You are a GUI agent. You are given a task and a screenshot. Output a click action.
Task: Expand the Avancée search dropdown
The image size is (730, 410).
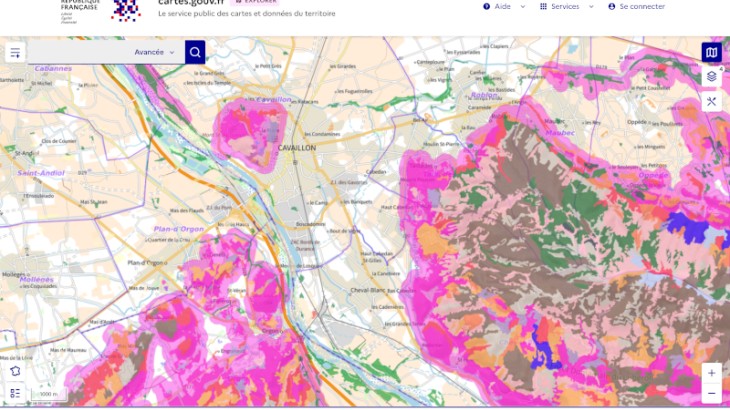point(155,52)
